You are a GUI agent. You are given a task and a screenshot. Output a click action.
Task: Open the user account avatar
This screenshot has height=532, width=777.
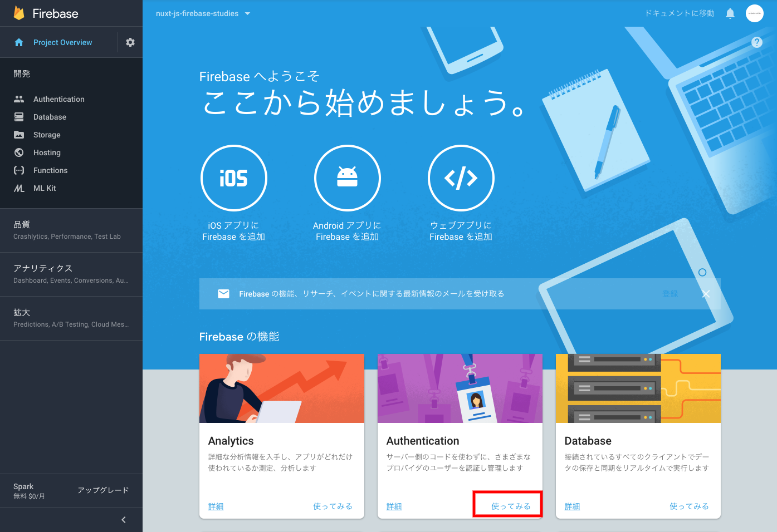(755, 13)
